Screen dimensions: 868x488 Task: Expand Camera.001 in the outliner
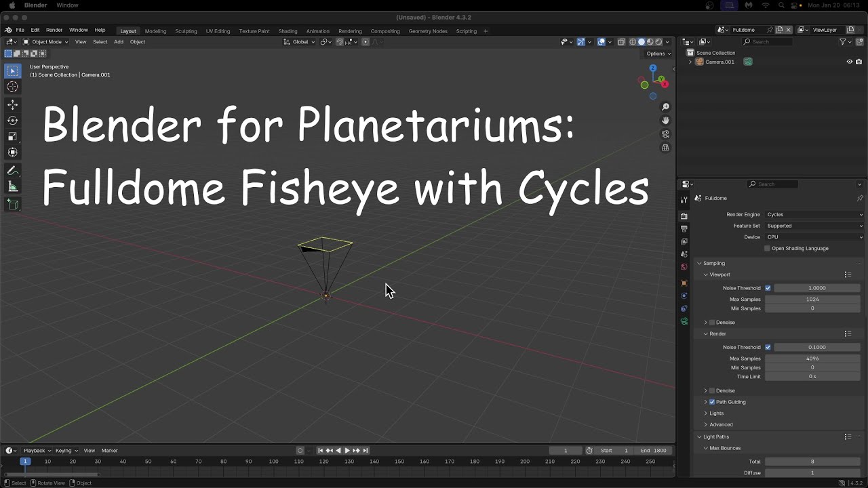(x=690, y=62)
